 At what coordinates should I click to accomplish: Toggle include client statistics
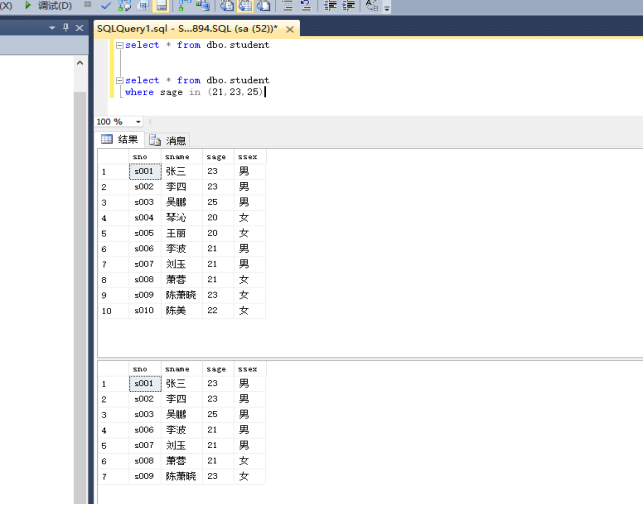(203, 5)
